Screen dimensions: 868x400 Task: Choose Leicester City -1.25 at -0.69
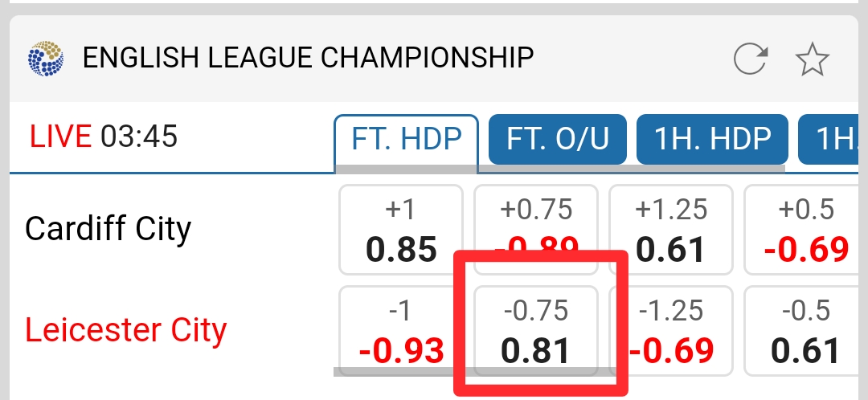[x=671, y=330]
